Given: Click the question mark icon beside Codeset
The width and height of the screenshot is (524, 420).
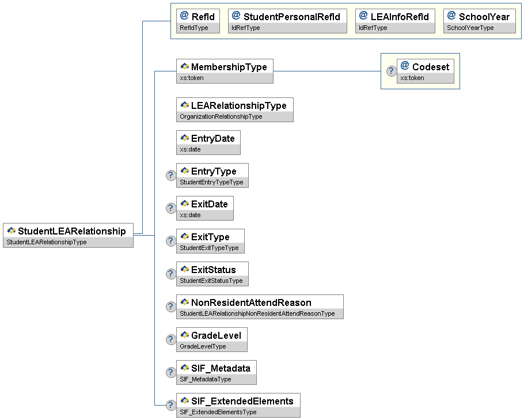Looking at the screenshot, I should point(391,71).
